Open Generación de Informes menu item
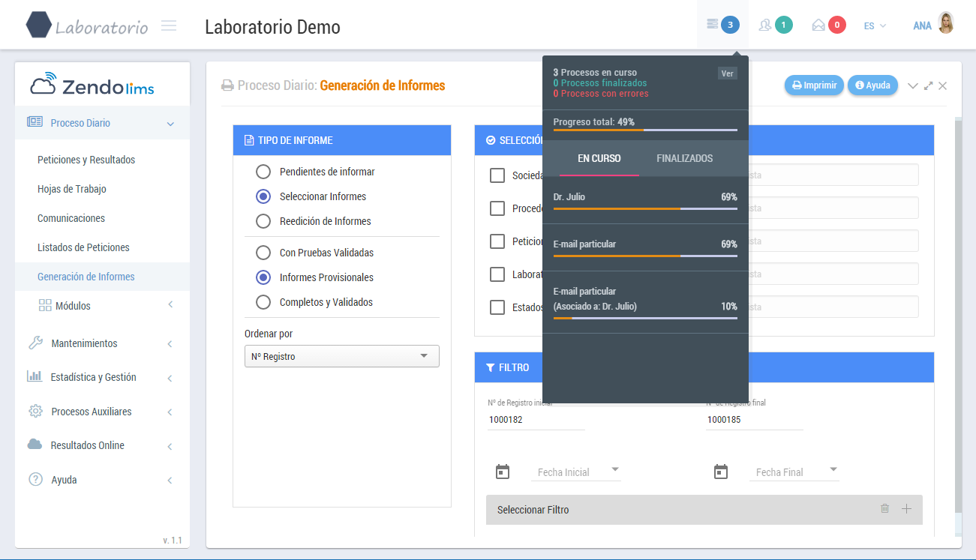Viewport: 976px width, 560px height. [x=86, y=277]
